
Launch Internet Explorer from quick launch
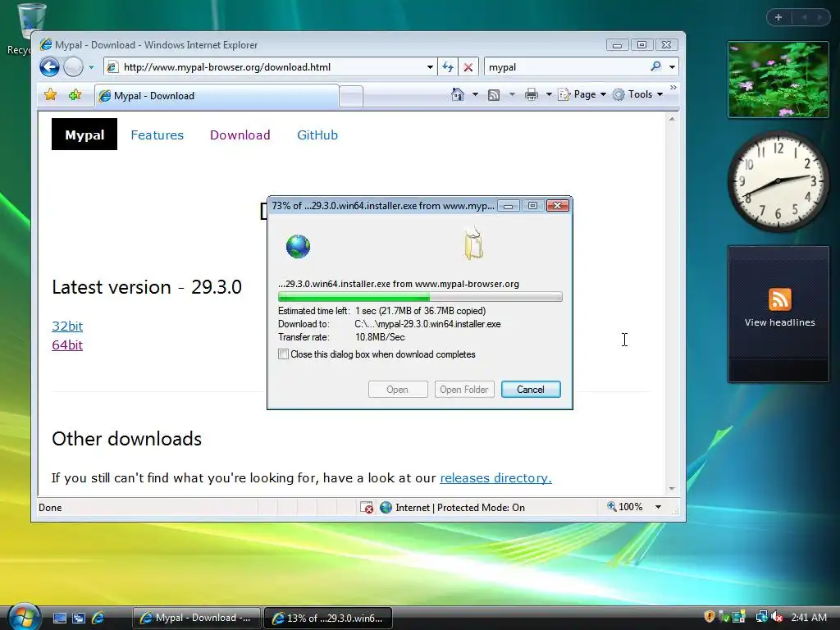click(98, 618)
